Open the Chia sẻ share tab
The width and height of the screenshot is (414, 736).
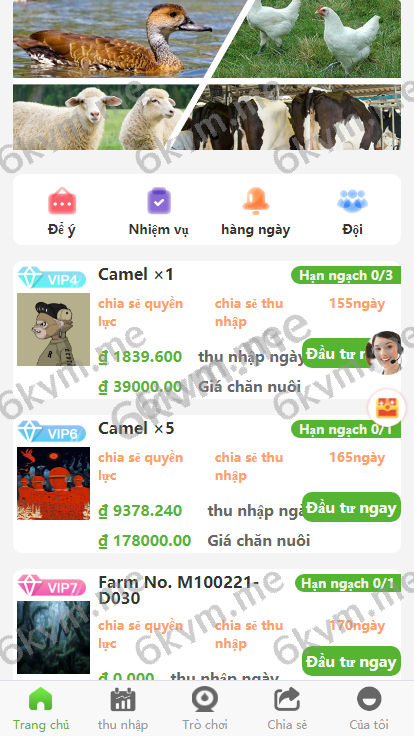pyautogui.click(x=287, y=708)
